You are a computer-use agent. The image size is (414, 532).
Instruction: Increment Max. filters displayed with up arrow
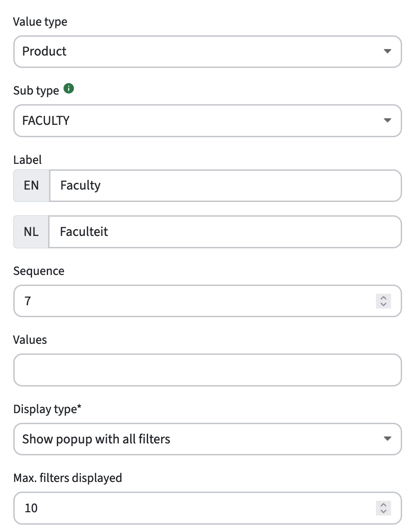(x=383, y=504)
